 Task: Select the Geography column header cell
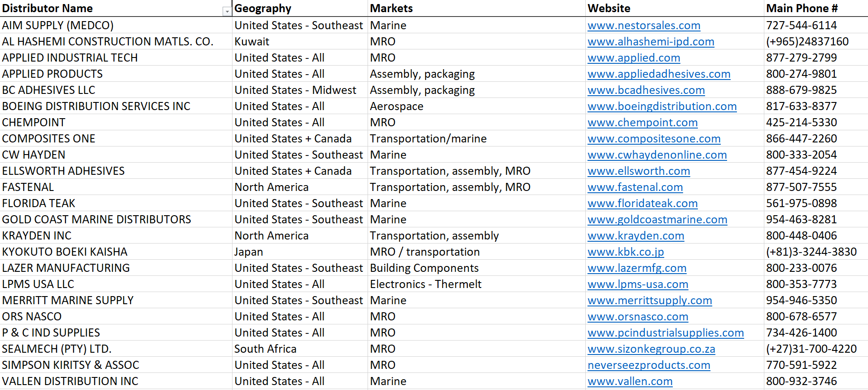(x=263, y=9)
